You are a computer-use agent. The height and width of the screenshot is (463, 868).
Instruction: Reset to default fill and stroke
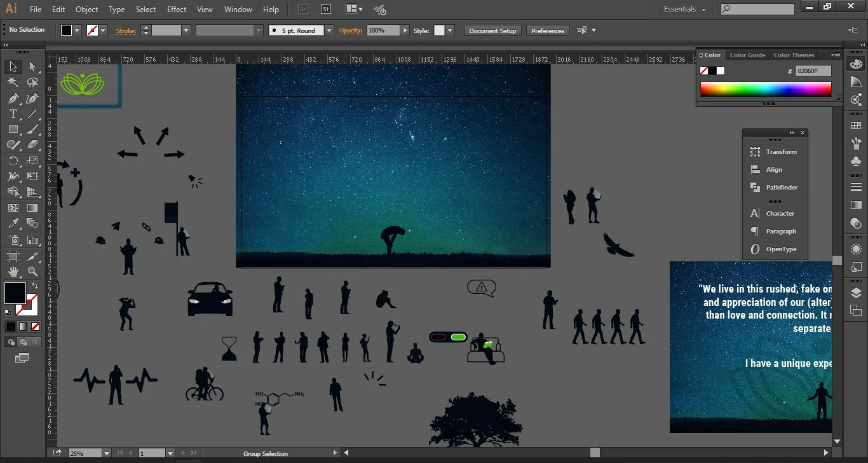pyautogui.click(x=8, y=312)
